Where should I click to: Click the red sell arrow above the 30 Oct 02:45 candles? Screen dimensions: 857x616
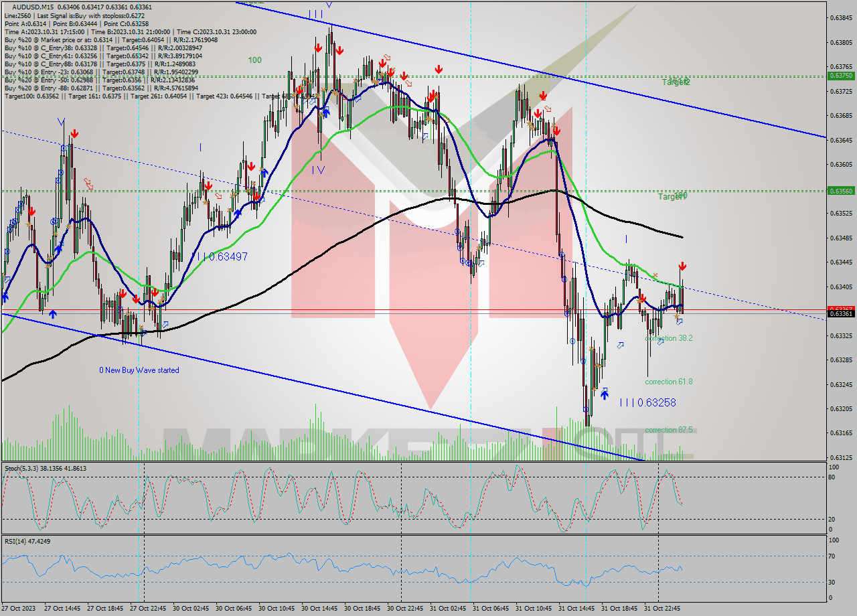coord(208,185)
